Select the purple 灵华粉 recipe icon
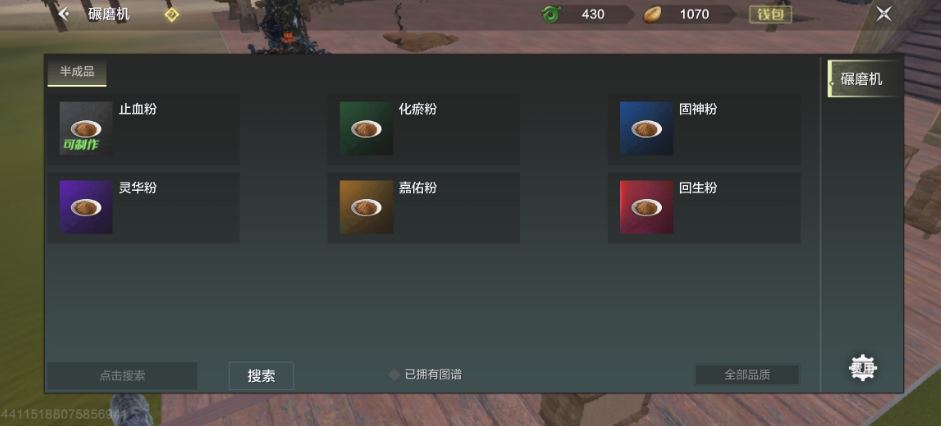The width and height of the screenshot is (941, 426). click(86, 207)
